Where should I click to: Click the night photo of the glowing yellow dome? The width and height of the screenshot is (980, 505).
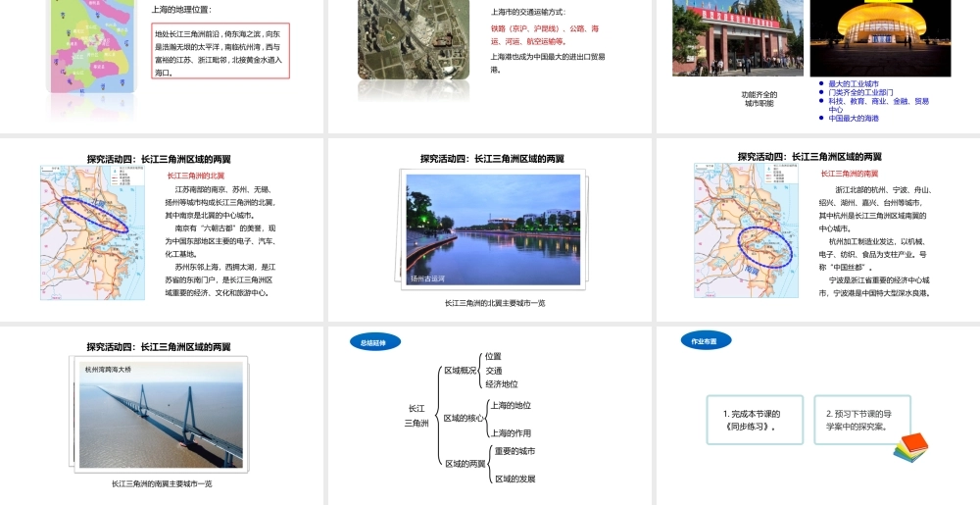[x=880, y=38]
